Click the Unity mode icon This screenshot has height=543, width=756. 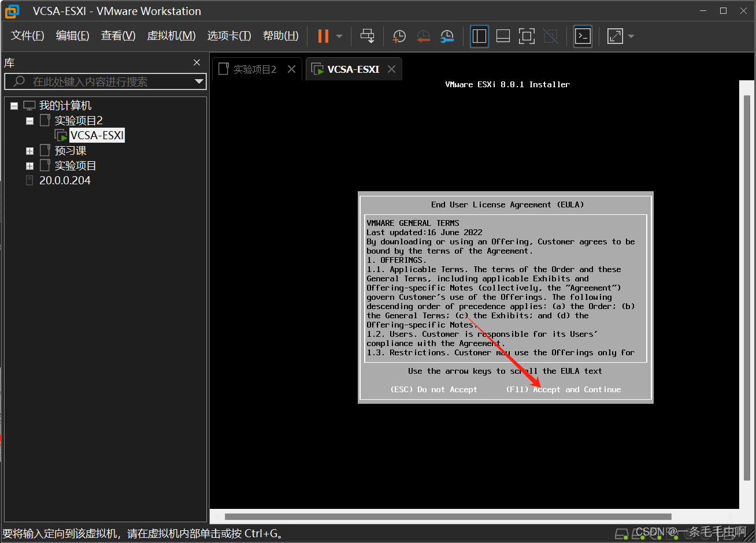[551, 36]
